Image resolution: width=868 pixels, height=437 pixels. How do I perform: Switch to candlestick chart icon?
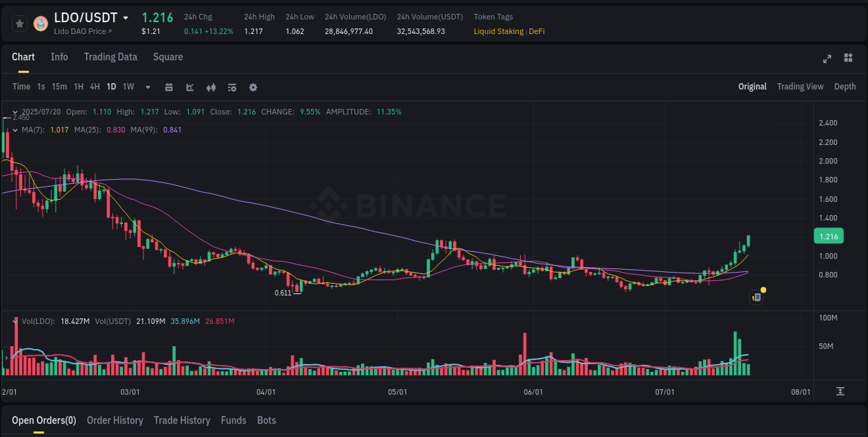211,87
